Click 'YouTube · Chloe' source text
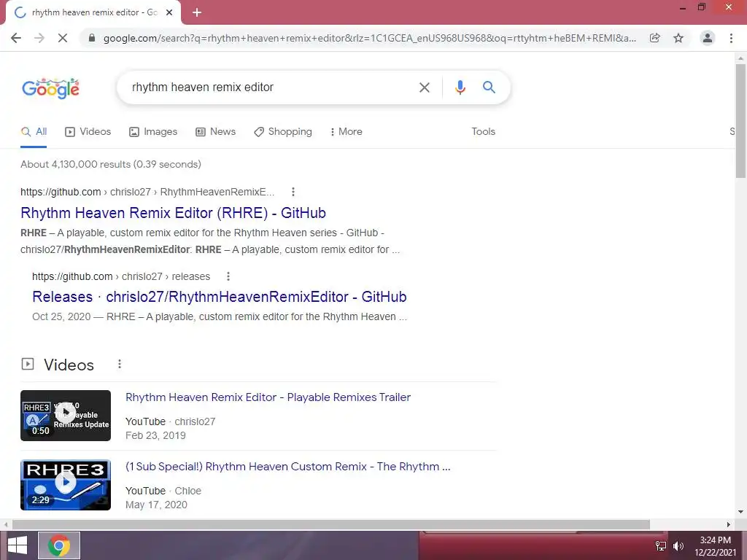 163,491
